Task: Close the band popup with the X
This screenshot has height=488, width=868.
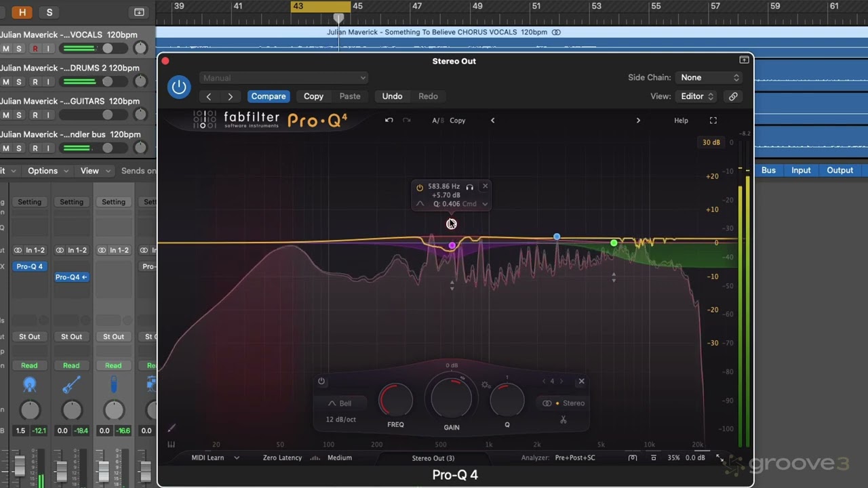Action: point(485,186)
